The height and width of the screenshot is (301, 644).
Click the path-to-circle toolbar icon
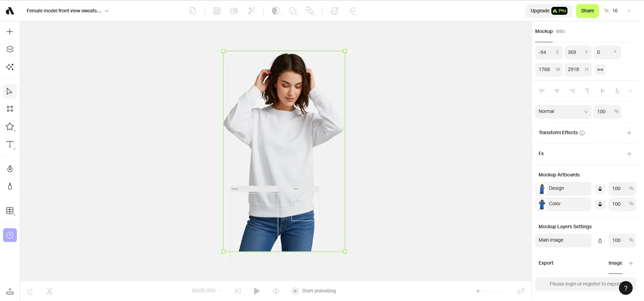(x=352, y=11)
